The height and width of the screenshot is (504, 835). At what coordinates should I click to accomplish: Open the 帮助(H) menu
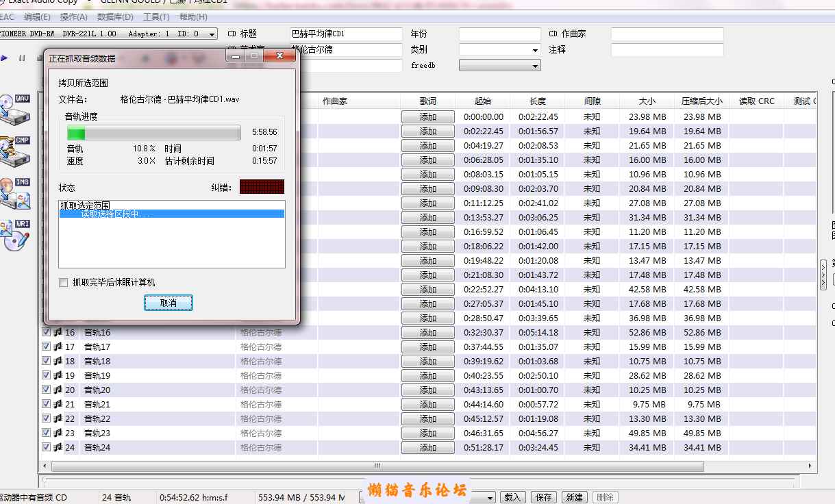(x=193, y=16)
